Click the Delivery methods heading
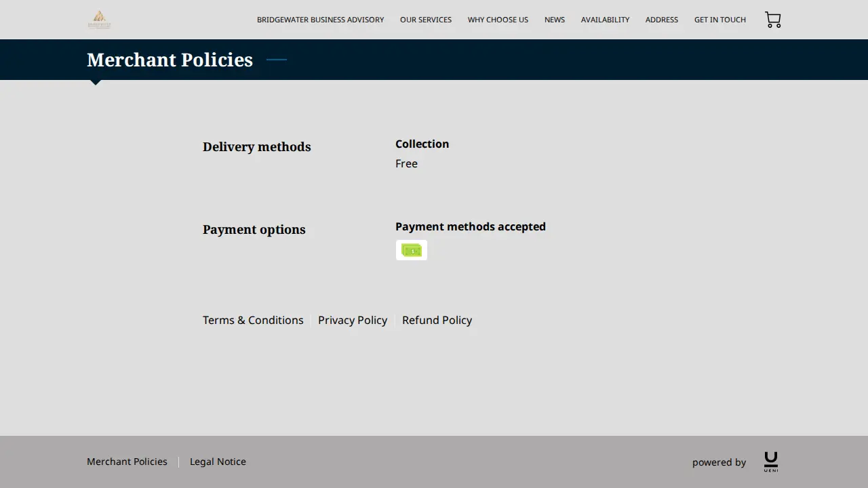This screenshot has width=868, height=488. [257, 146]
